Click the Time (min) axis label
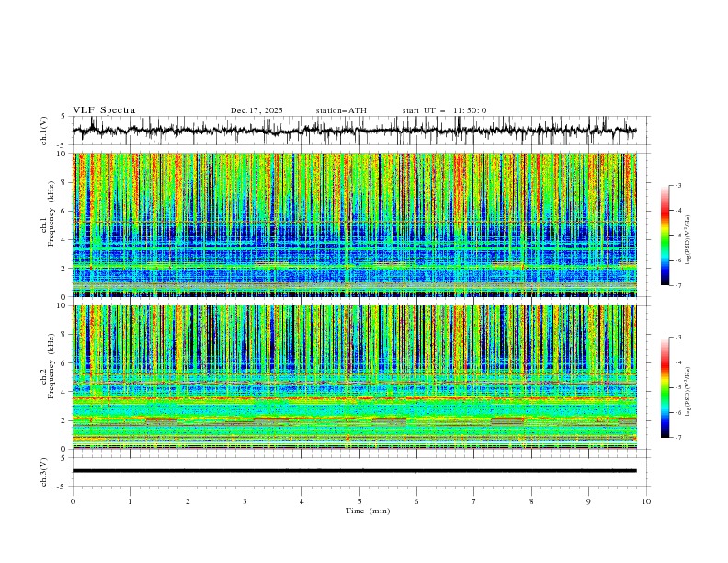The image size is (728, 563). 367,511
